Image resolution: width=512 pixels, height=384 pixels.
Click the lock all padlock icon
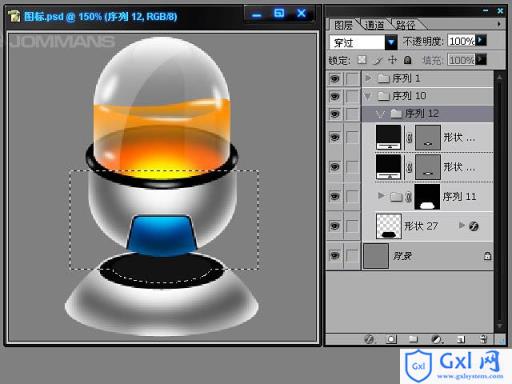point(407,60)
